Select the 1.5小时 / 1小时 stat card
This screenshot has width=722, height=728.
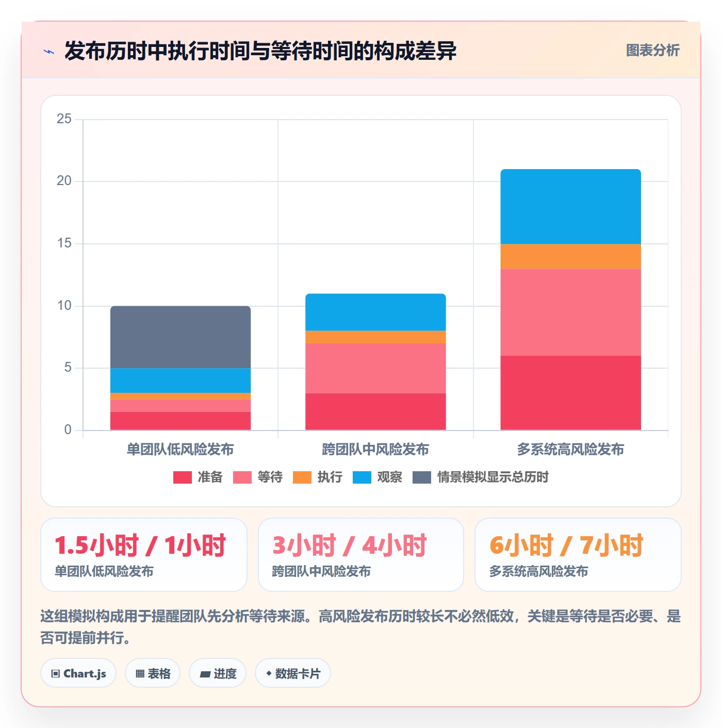pyautogui.click(x=144, y=555)
